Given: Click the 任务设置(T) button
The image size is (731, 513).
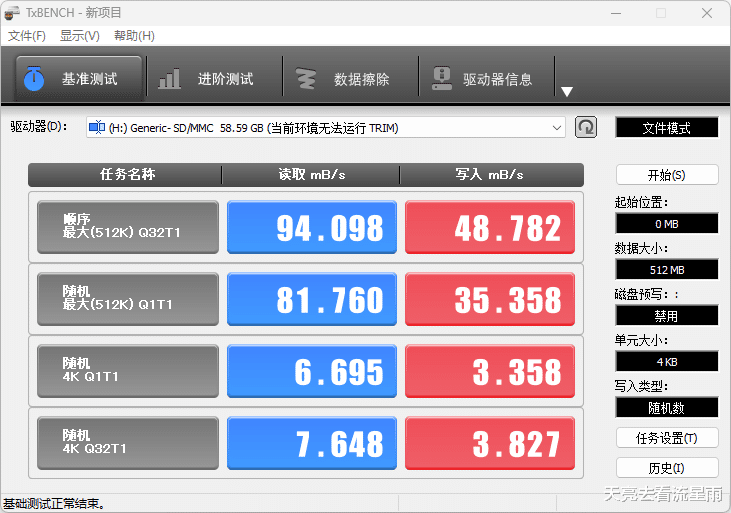Looking at the screenshot, I should coord(667,438).
